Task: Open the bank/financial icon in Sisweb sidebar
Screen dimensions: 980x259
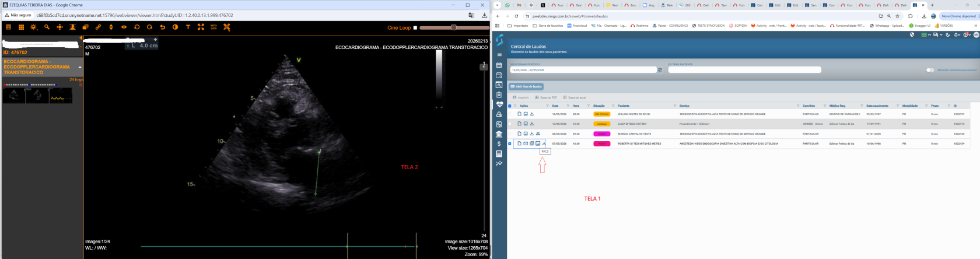Action: click(499, 134)
